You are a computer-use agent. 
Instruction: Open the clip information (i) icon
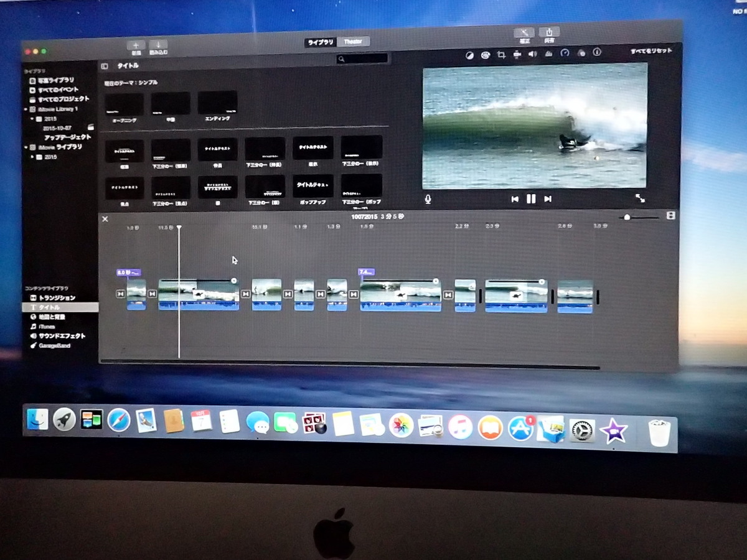pos(597,53)
